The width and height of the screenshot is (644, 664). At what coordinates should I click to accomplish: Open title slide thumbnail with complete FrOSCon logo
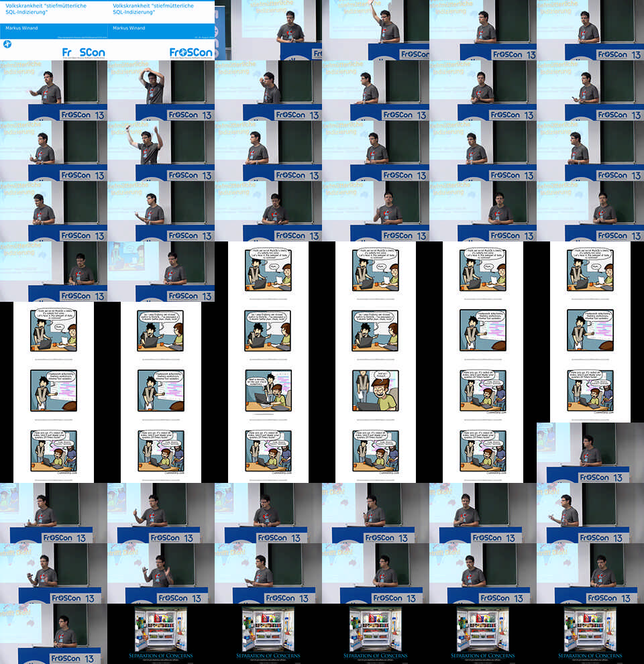pyautogui.click(x=161, y=30)
